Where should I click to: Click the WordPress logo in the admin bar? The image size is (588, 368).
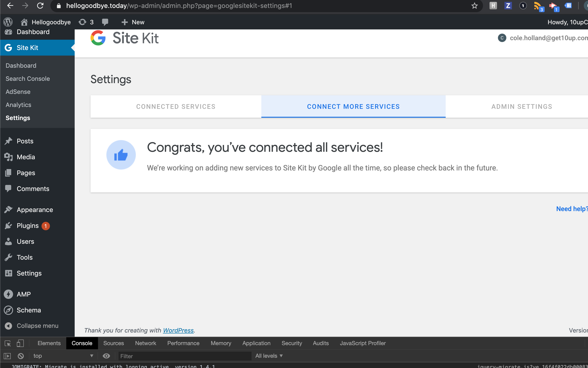coord(8,22)
